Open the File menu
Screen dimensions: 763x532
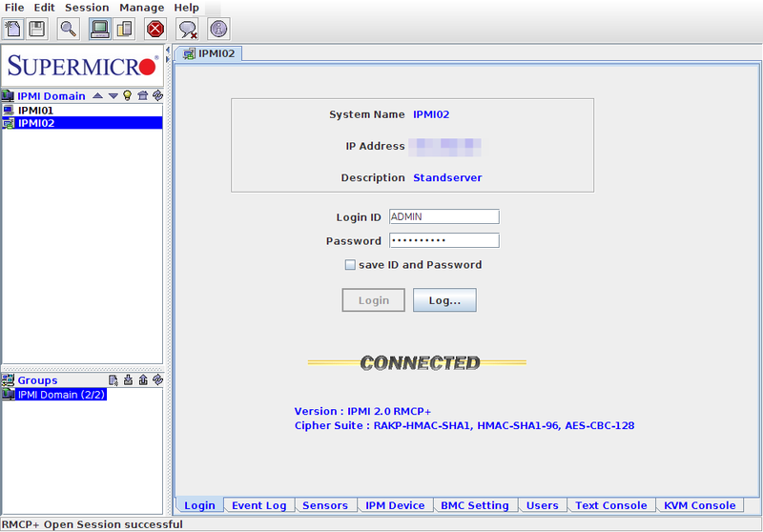(x=14, y=8)
